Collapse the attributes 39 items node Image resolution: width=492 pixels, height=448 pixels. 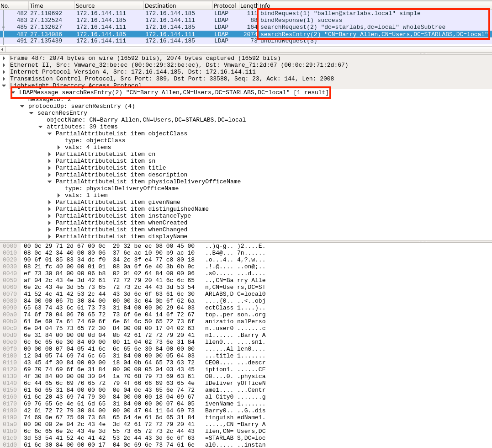[40, 127]
